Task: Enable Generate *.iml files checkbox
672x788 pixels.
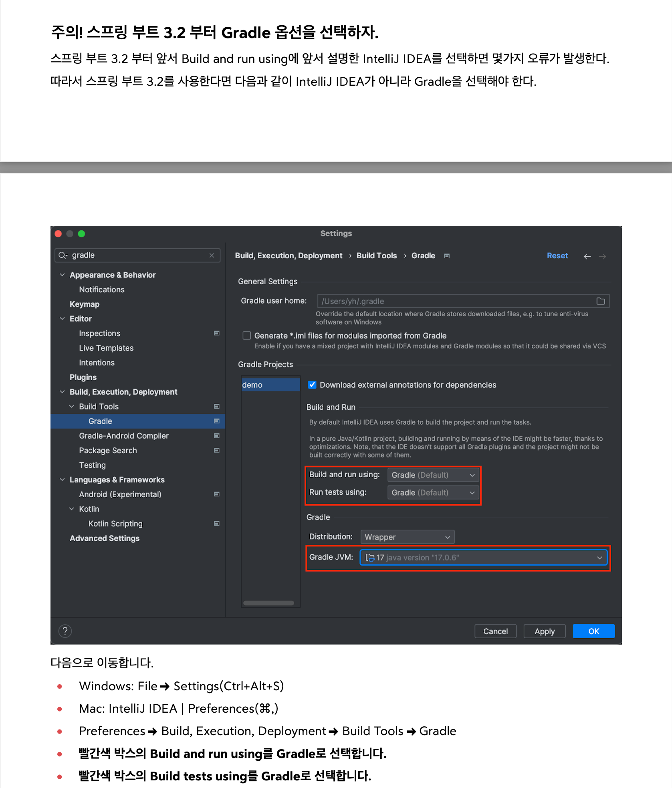Action: point(247,336)
